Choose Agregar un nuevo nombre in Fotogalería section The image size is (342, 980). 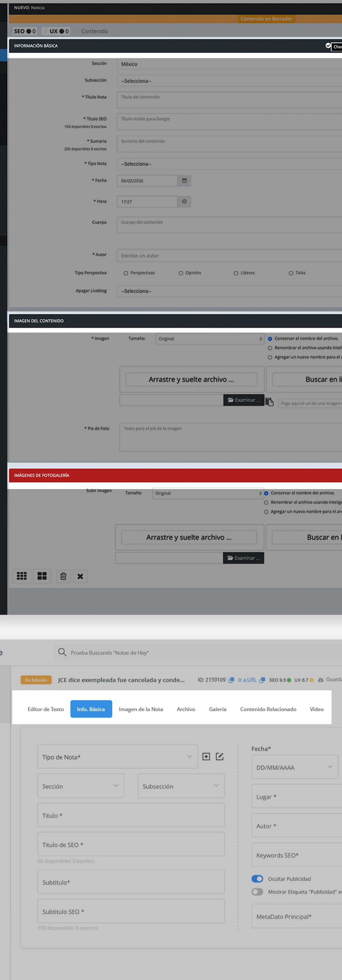click(266, 512)
